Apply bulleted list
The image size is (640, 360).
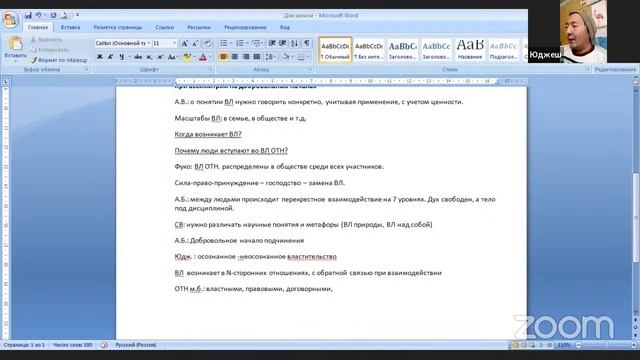pos(224,43)
